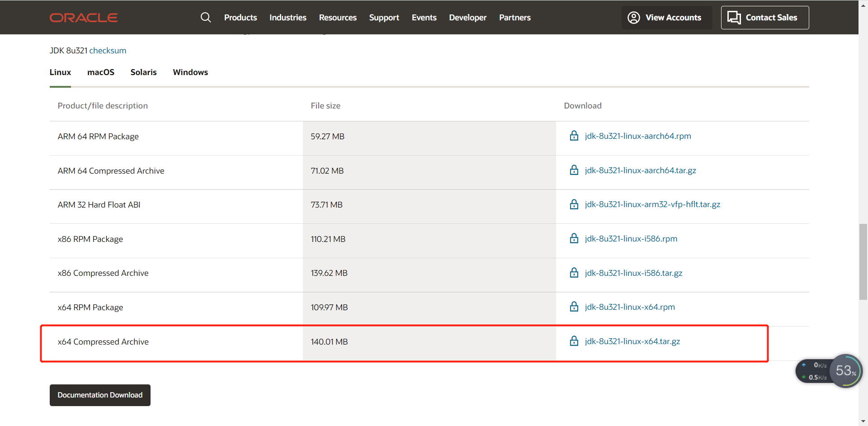This screenshot has height=426, width=868.
Task: Click the vertical page scrollbar
Action: click(863, 261)
